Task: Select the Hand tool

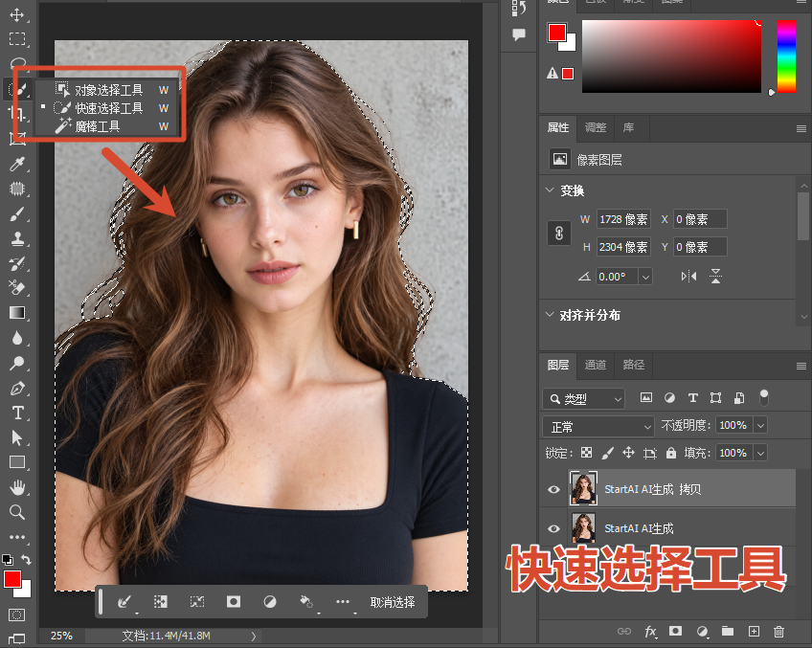Action: tap(16, 487)
